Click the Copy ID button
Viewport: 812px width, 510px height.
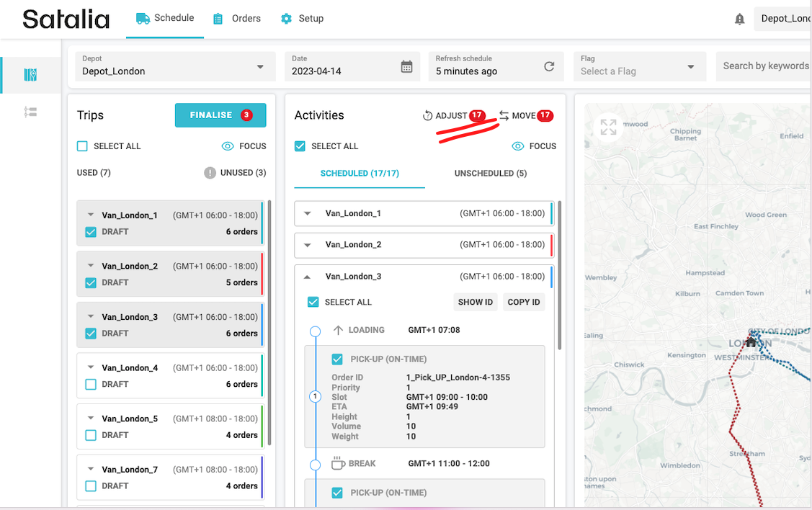click(x=523, y=302)
